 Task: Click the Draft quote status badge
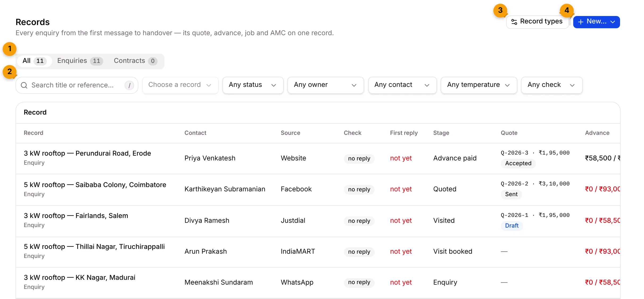coord(512,226)
